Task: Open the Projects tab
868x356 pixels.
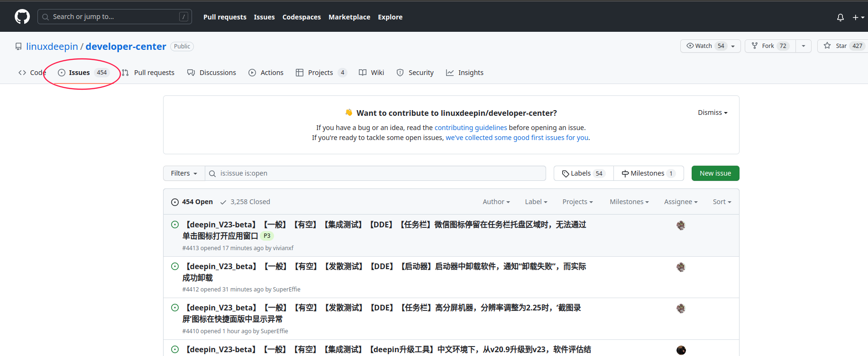Action: coord(321,73)
